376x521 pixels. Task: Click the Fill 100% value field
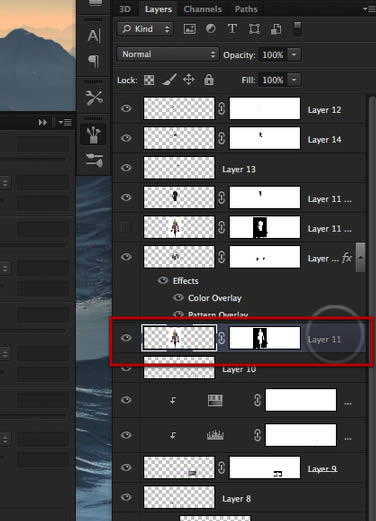click(273, 80)
